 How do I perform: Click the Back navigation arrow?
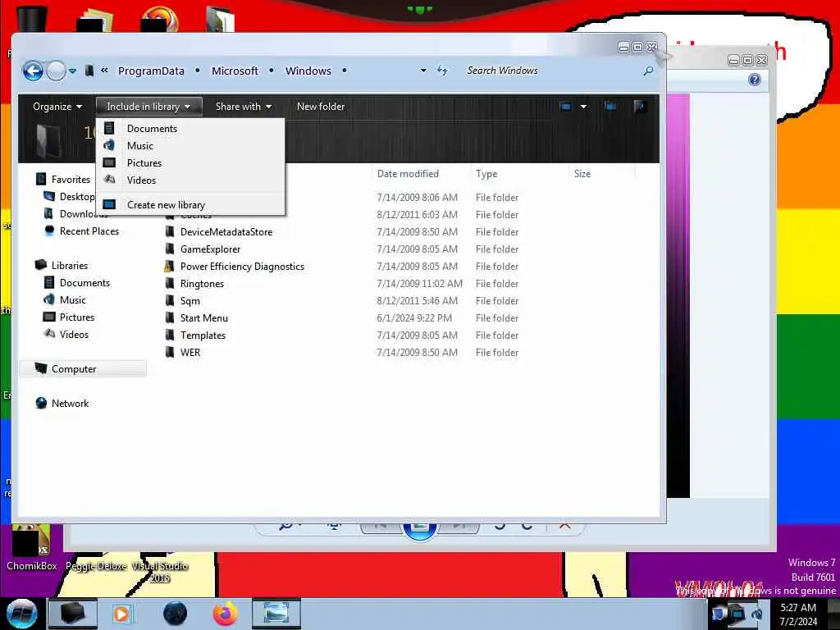[33, 71]
